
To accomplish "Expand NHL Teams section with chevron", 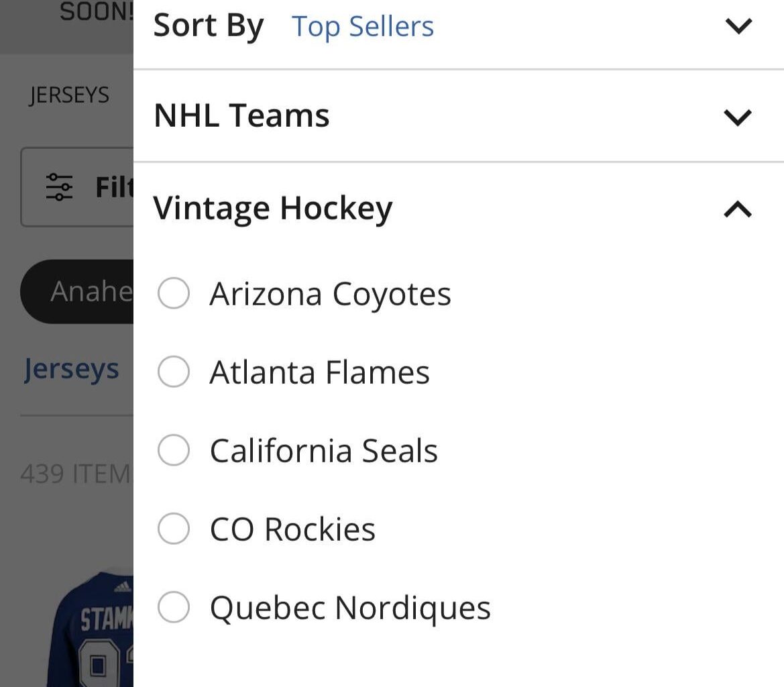I will coord(738,117).
